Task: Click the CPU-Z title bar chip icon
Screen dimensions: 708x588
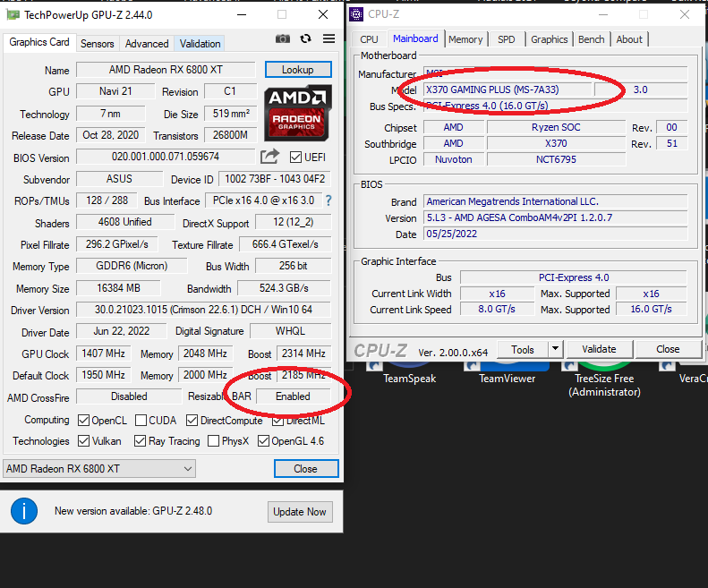Action: coord(356,14)
